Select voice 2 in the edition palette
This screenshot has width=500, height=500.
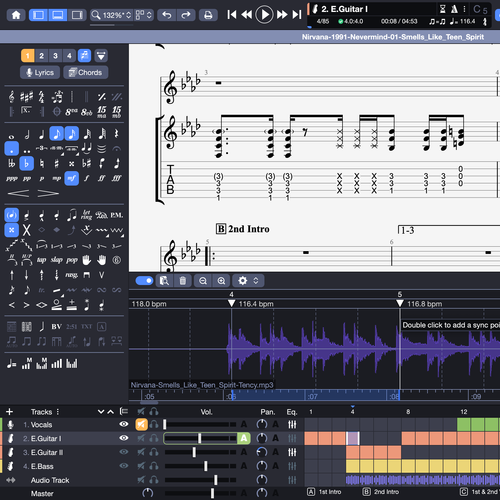point(41,56)
